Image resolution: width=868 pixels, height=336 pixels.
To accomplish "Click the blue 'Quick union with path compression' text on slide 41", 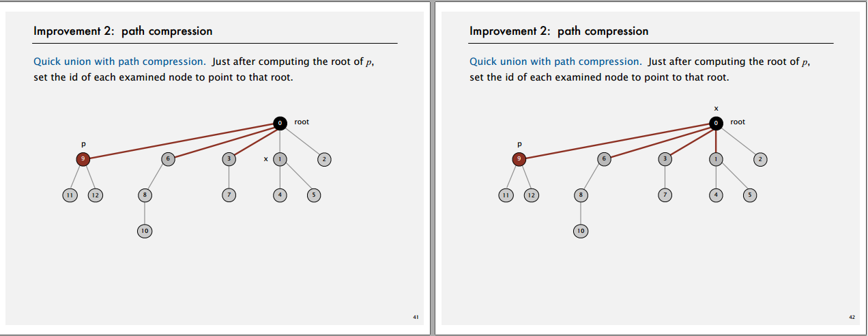I will point(119,61).
